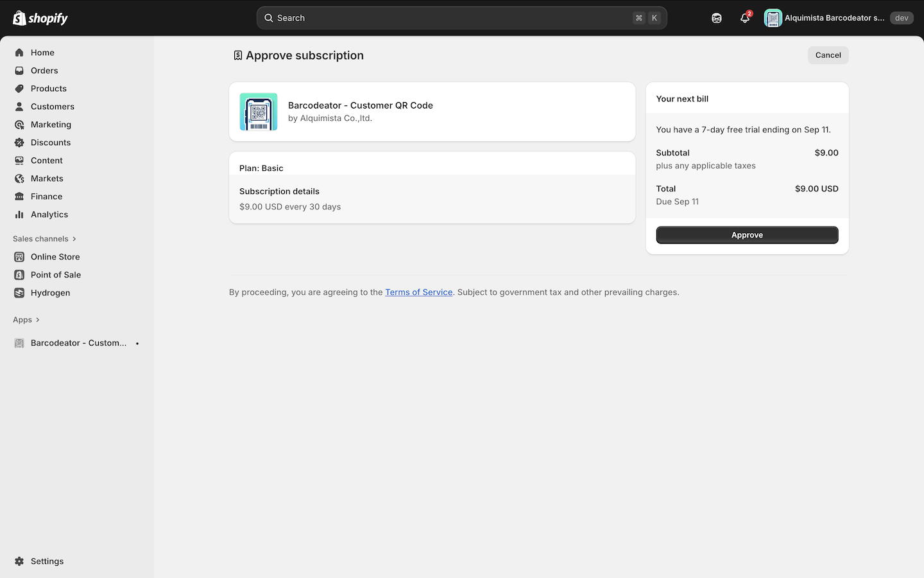Open the Discounts menu item
The width and height of the screenshot is (924, 578).
[51, 143]
